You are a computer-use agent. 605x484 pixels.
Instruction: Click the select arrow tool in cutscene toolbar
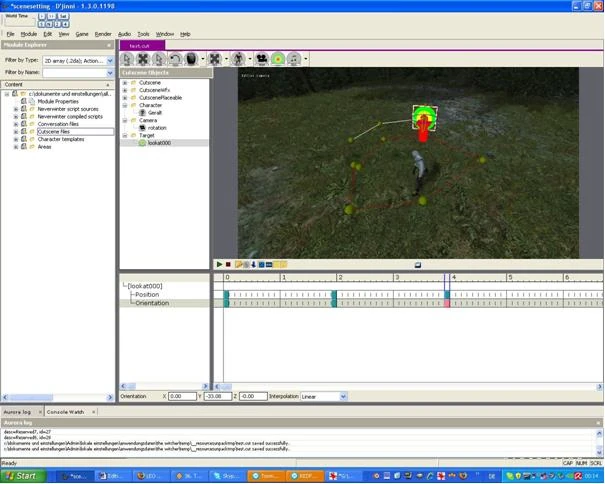click(127, 59)
